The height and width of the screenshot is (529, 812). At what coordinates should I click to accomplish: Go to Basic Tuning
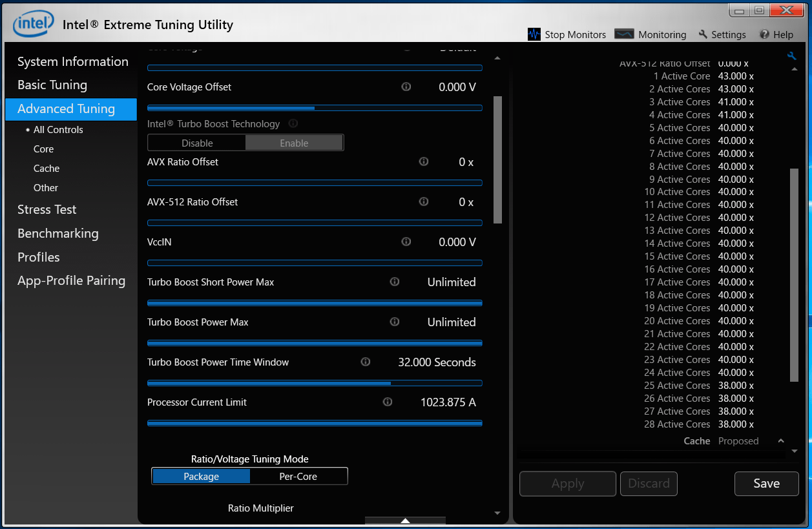click(x=52, y=85)
